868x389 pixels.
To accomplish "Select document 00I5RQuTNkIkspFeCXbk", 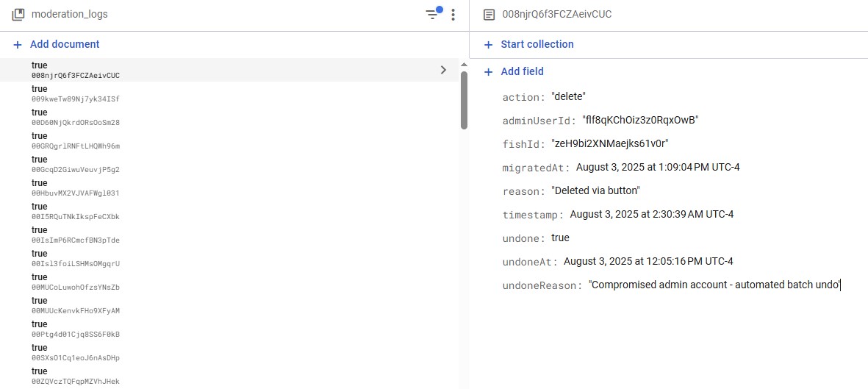I will [230, 211].
